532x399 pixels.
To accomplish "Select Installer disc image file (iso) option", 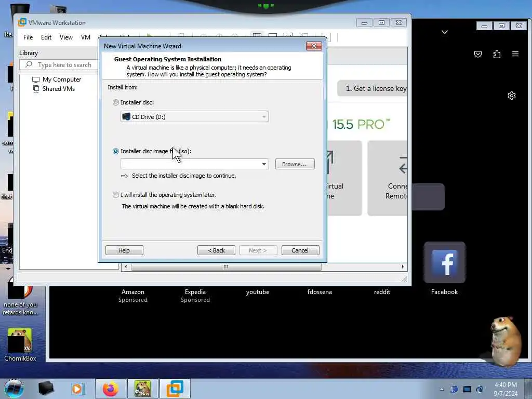I will tap(116, 151).
